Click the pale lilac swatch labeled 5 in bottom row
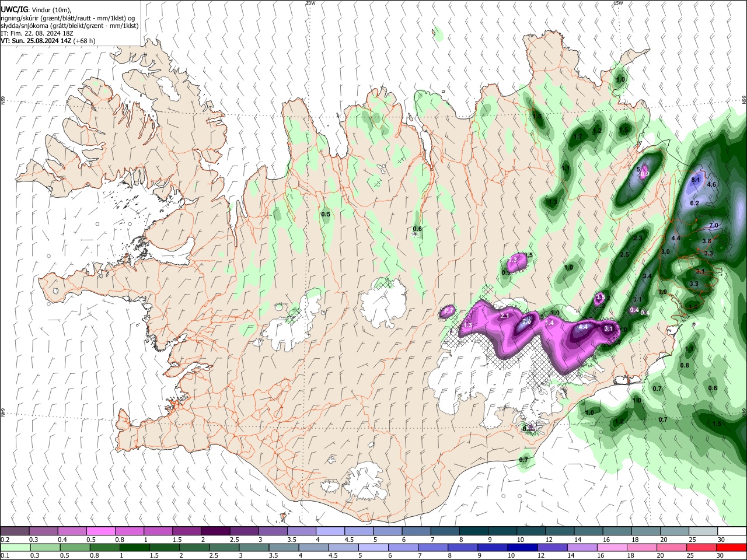 pyautogui.click(x=373, y=547)
